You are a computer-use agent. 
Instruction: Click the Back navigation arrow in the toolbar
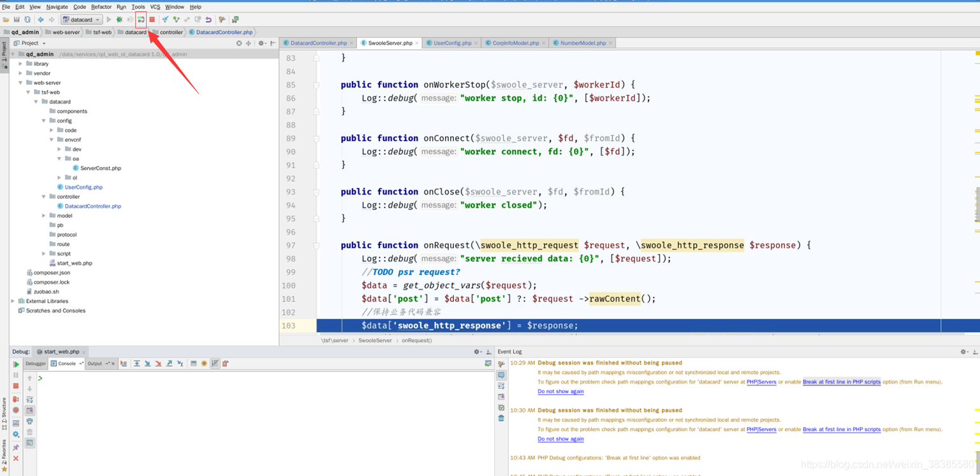(41, 20)
